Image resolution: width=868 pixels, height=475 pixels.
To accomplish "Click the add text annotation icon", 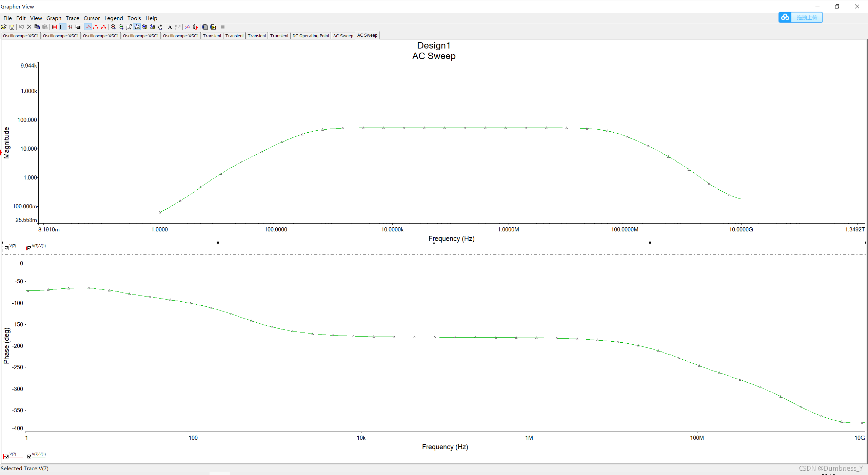I will point(170,27).
